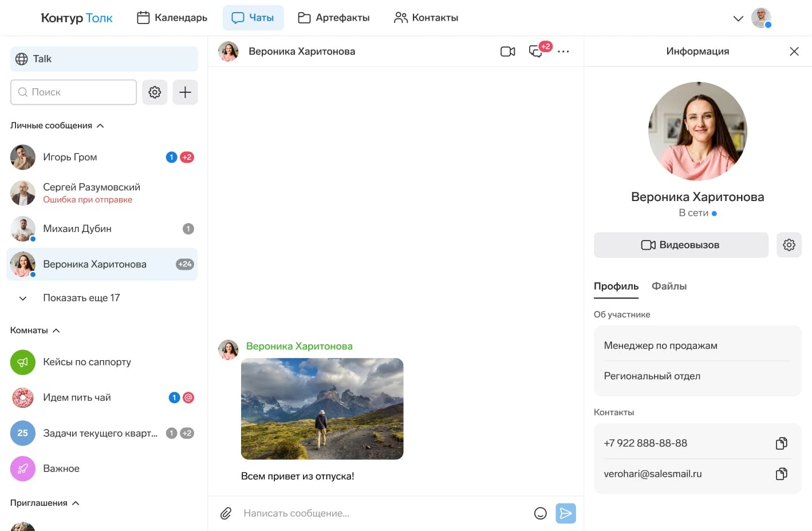Open three-dot more options menu in chat header
Viewport: 812px width, 531px height.
pos(563,52)
